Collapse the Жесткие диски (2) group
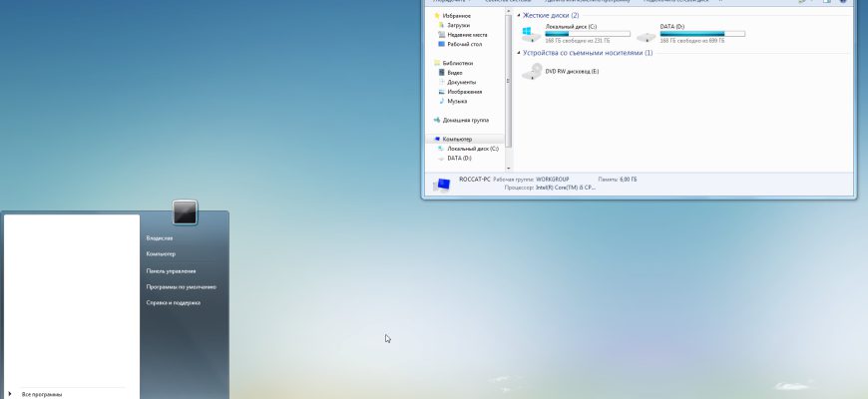Screen dimensions: 868x399 (x=519, y=16)
